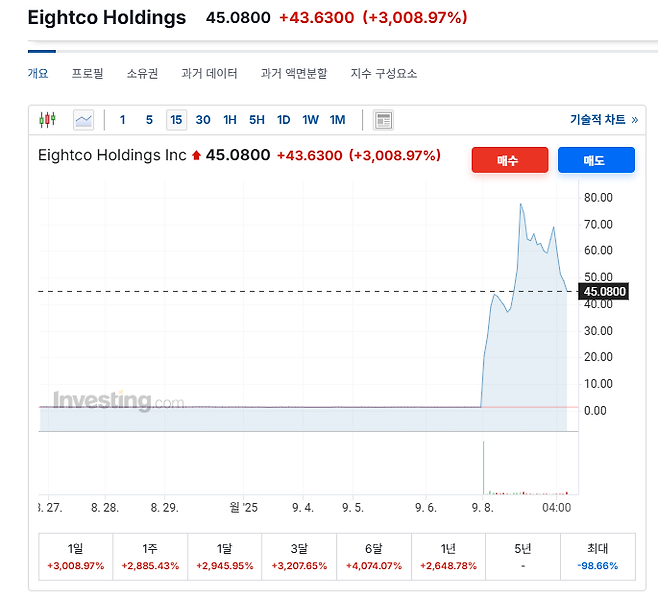Select the 1주 performance range
658x598 pixels.
pos(150,557)
